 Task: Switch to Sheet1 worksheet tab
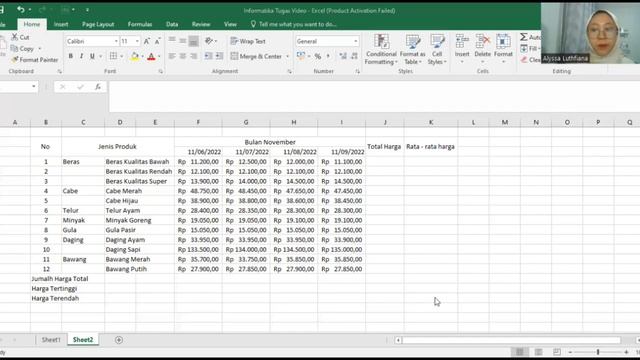pos(51,340)
